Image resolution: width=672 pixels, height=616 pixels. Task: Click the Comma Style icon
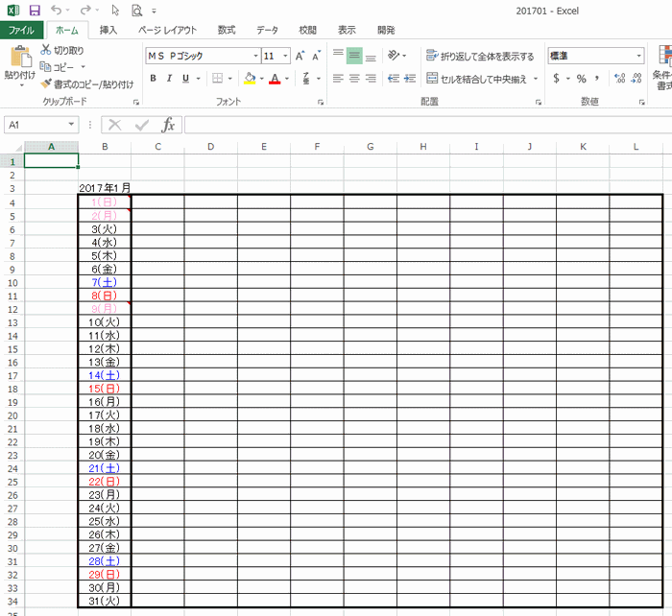tap(596, 78)
